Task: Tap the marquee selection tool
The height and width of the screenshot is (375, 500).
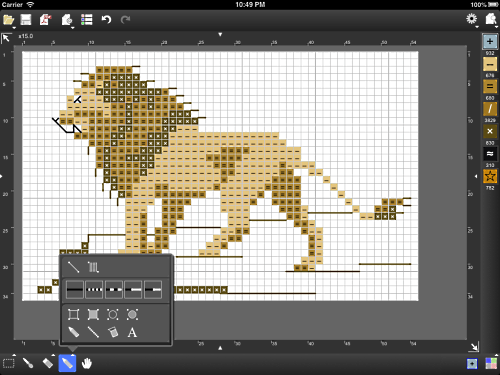Action: [9, 363]
